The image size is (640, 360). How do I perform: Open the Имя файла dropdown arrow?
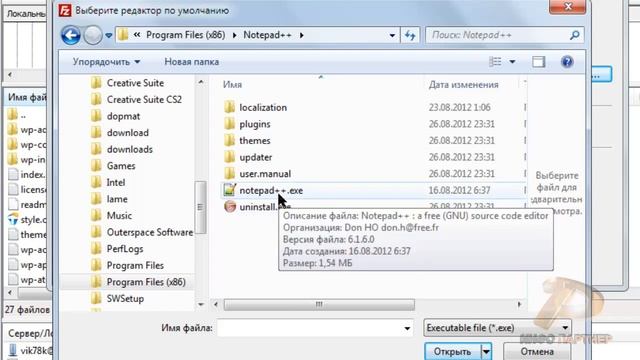(x=407, y=329)
